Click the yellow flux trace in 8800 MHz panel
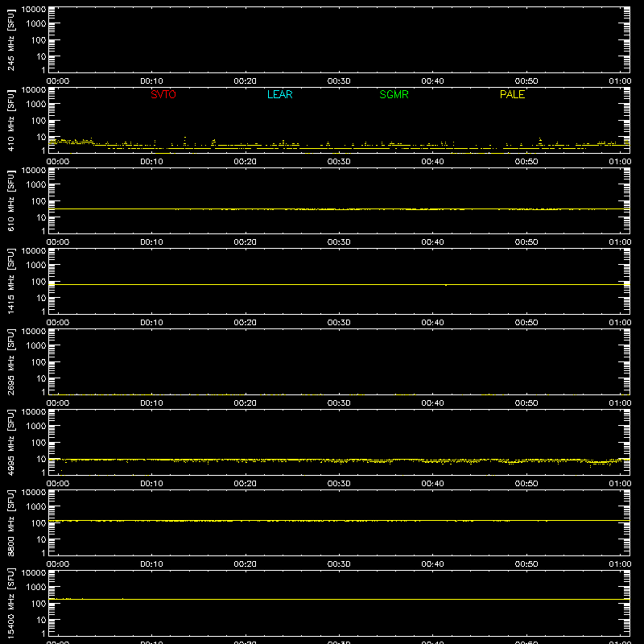 tap(339, 520)
